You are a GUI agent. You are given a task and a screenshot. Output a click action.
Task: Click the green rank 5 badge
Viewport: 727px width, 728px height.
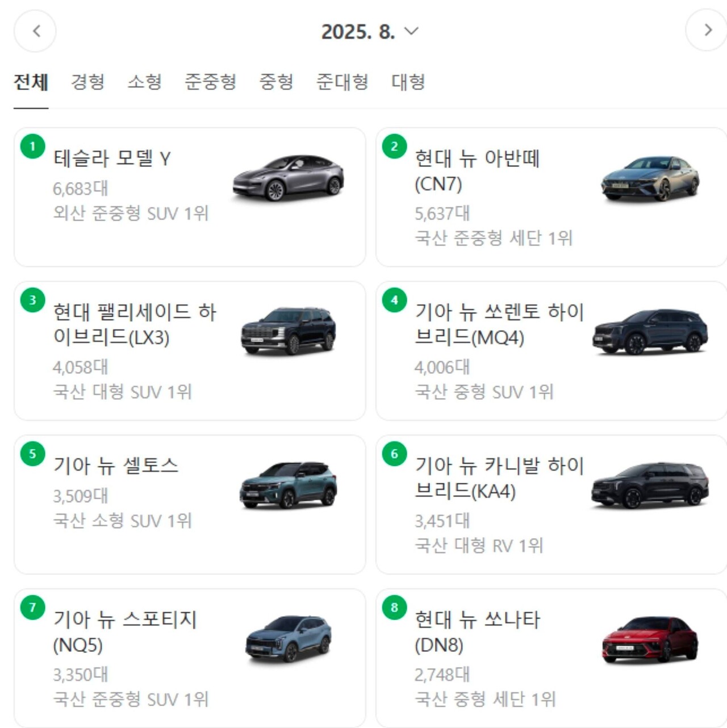tap(32, 454)
